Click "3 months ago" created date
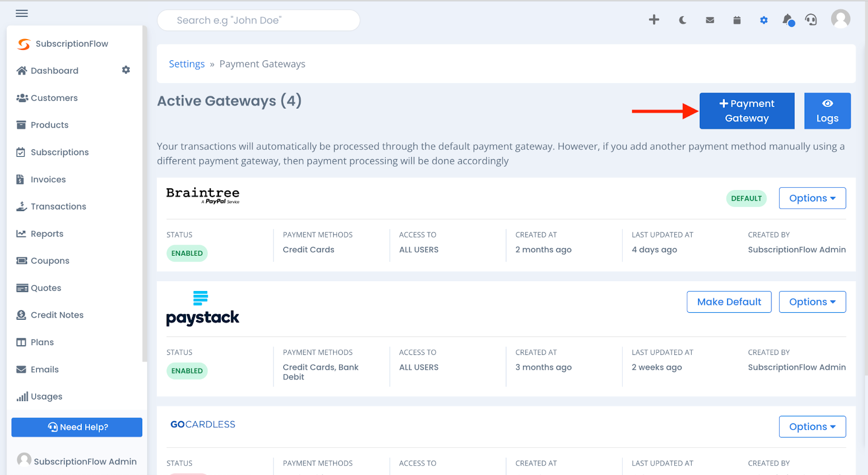Viewport: 868px width, 475px height. 544,368
